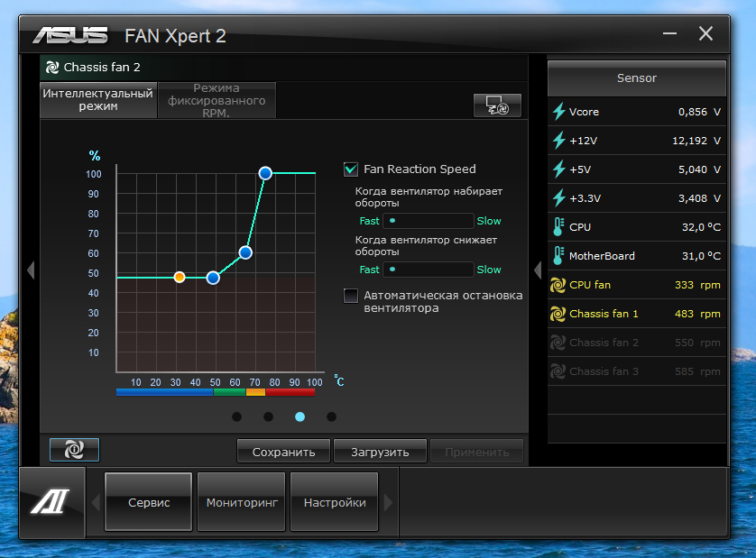Open the Мониторинг menu

click(242, 502)
